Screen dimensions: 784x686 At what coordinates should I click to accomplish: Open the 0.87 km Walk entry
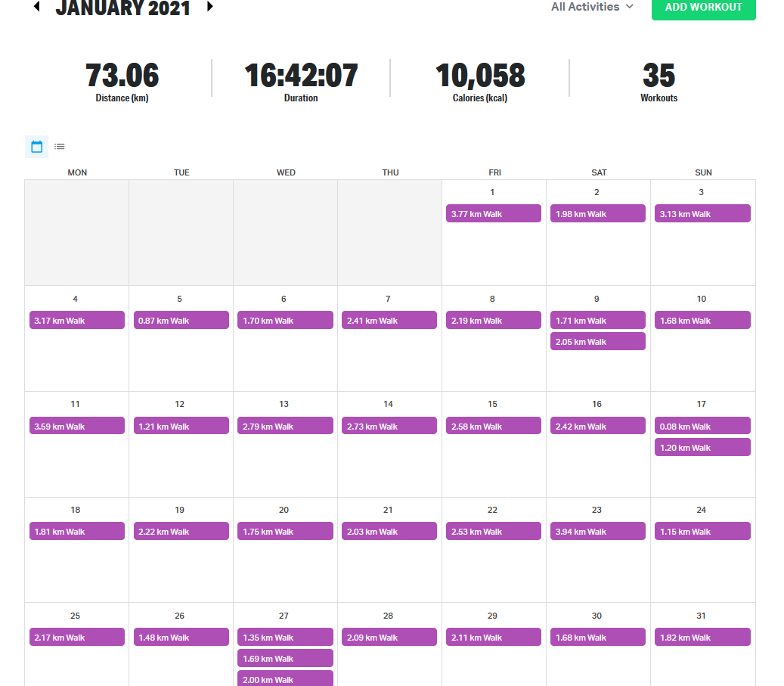coord(181,321)
